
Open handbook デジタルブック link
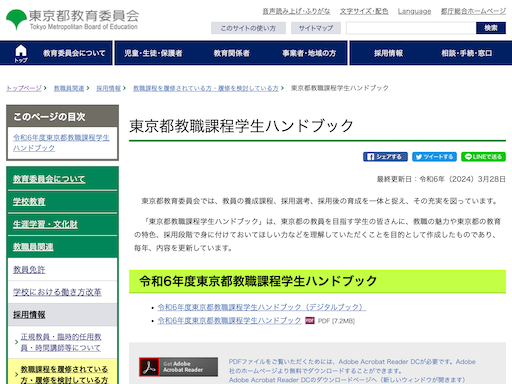(262, 307)
